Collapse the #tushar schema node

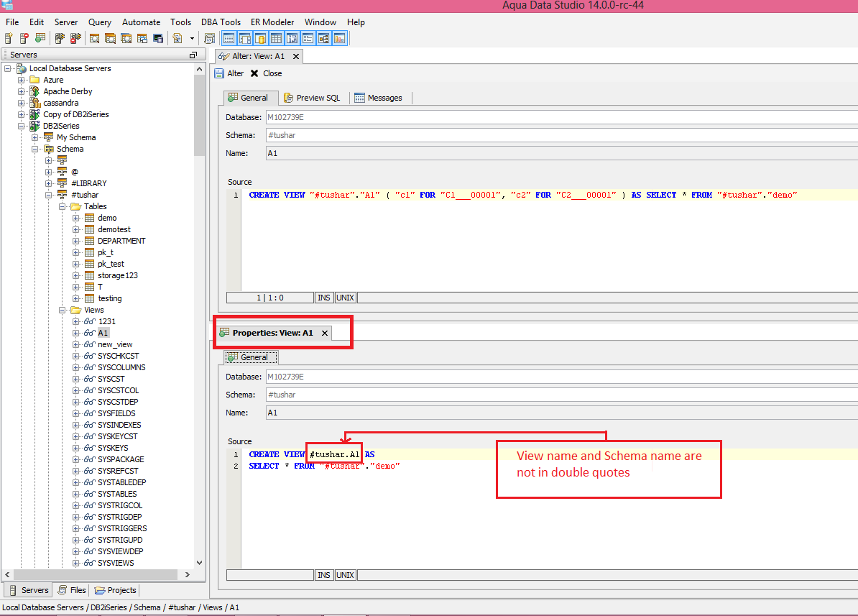(x=49, y=195)
